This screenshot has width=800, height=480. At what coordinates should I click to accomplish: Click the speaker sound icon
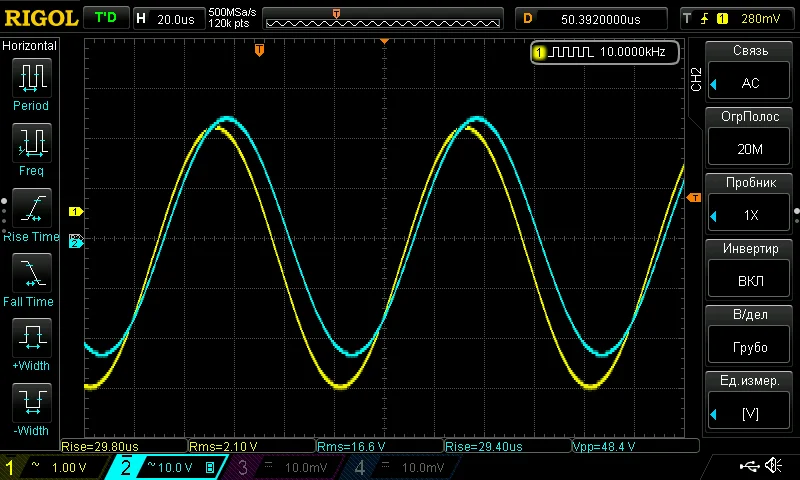(773, 465)
